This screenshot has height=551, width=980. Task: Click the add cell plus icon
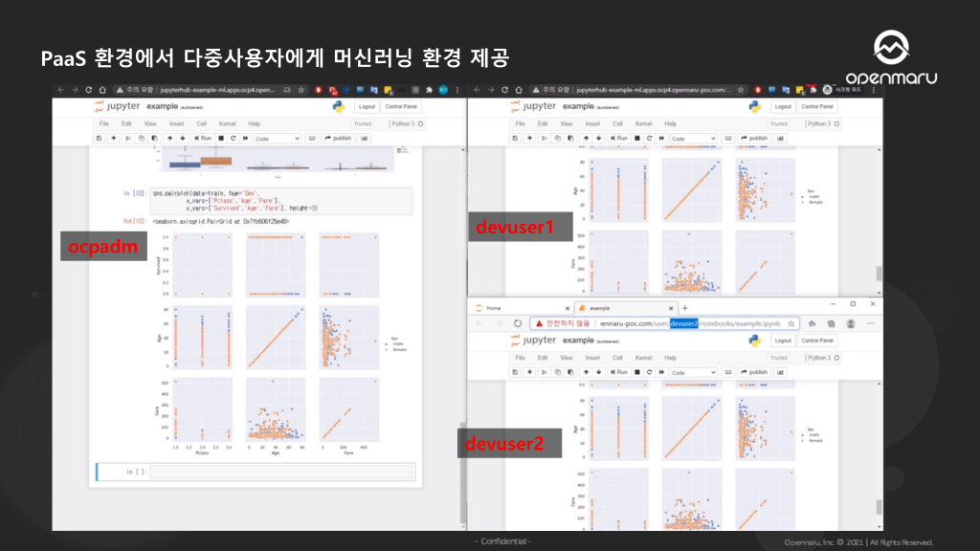tap(114, 136)
